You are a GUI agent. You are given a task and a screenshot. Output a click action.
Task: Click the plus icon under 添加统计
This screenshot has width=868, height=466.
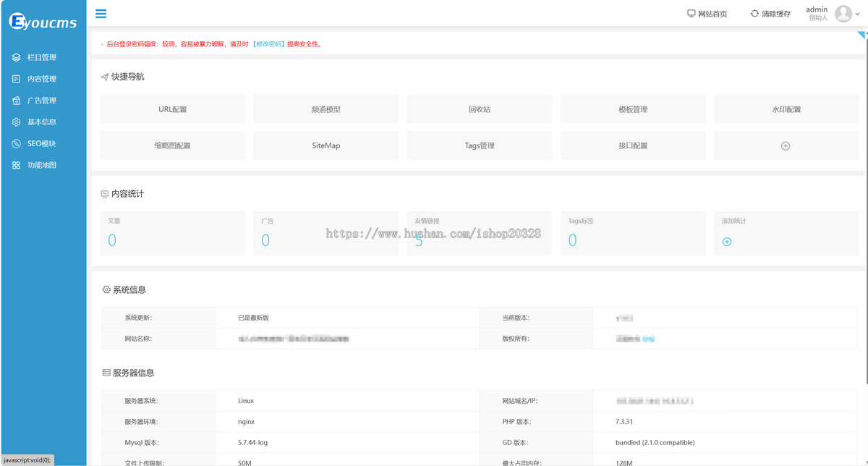click(x=727, y=242)
